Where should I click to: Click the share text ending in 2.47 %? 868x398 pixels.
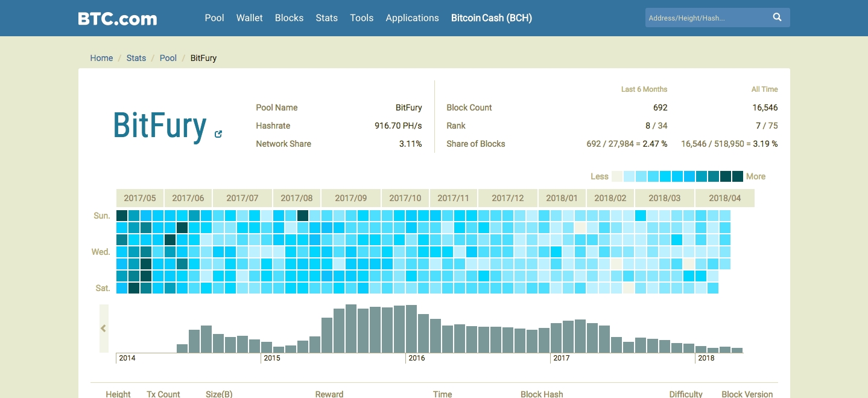[627, 144]
